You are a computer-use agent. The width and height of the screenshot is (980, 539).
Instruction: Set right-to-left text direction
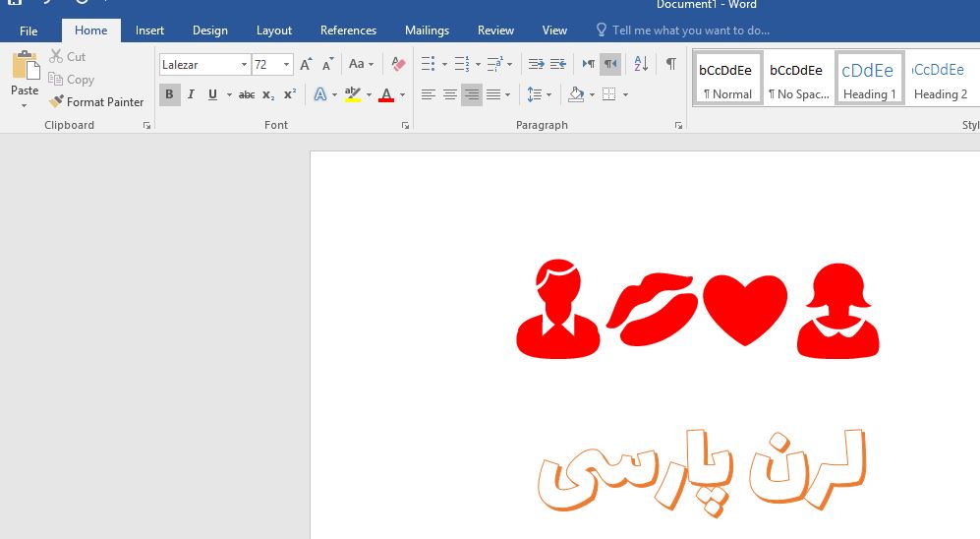click(x=610, y=64)
